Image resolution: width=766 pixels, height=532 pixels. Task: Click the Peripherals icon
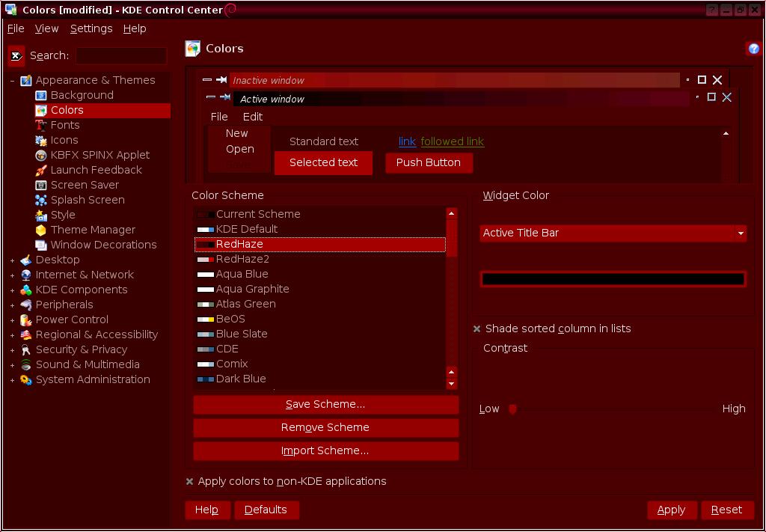[26, 305]
